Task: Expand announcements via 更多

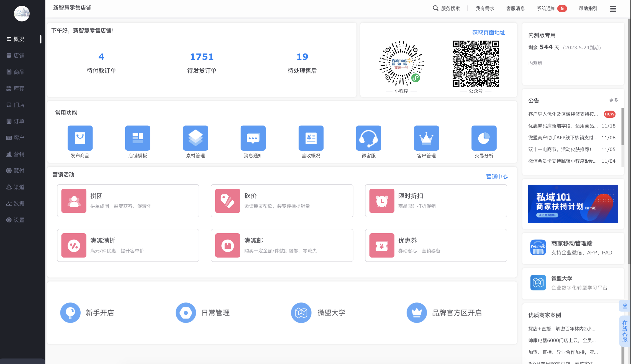Action: [x=613, y=100]
